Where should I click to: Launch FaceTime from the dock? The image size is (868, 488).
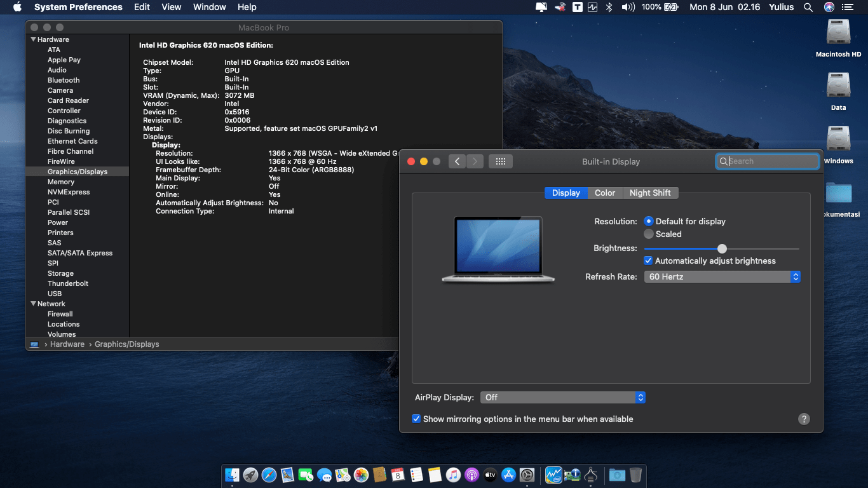point(306,475)
